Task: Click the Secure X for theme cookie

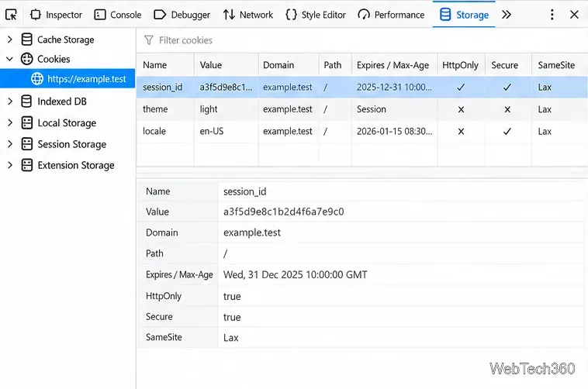Action: pyautogui.click(x=507, y=109)
